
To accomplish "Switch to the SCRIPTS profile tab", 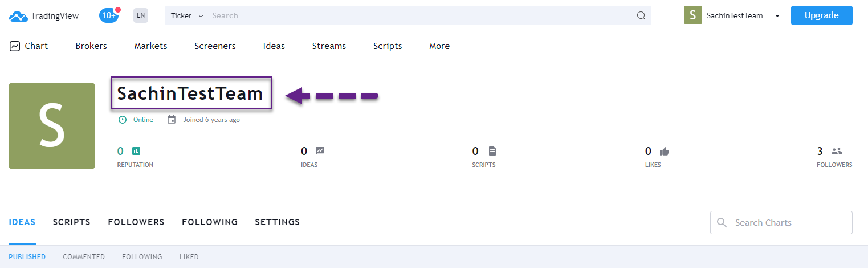I will click(x=72, y=222).
